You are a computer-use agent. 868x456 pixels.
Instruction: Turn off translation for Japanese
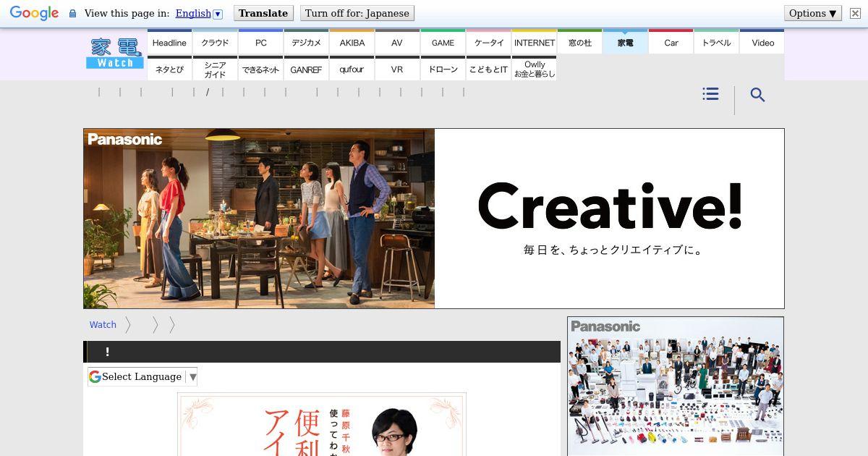tap(357, 13)
